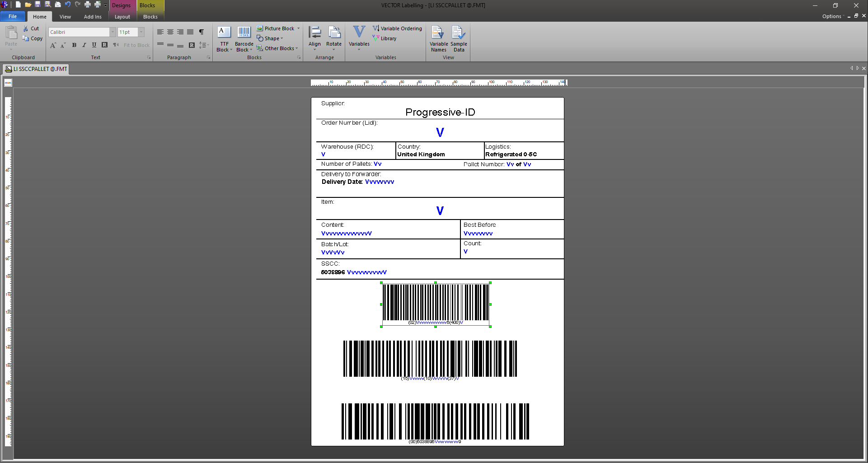Insert a Barcode Block
The width and height of the screenshot is (868, 463).
pos(244,39)
